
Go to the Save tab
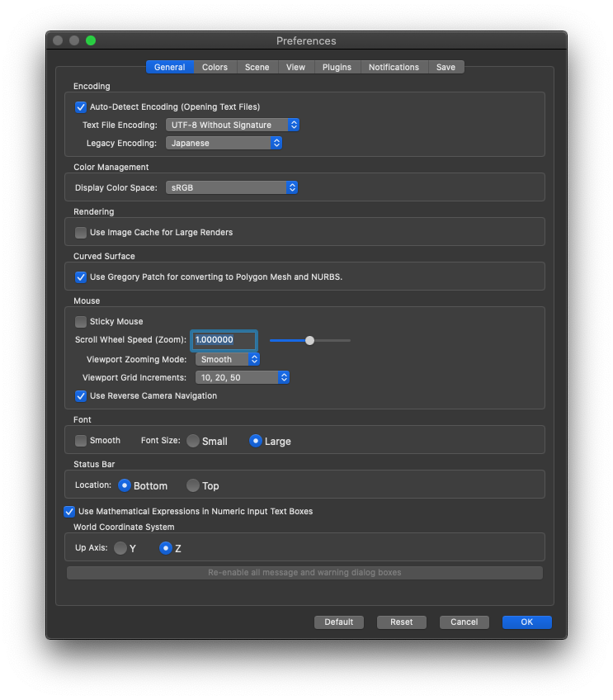pyautogui.click(x=446, y=67)
